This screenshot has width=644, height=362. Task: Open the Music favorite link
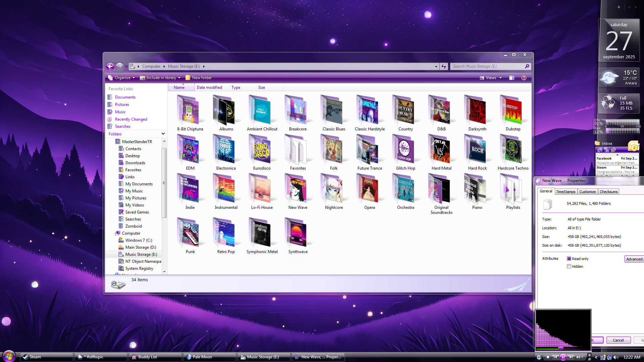click(x=120, y=112)
